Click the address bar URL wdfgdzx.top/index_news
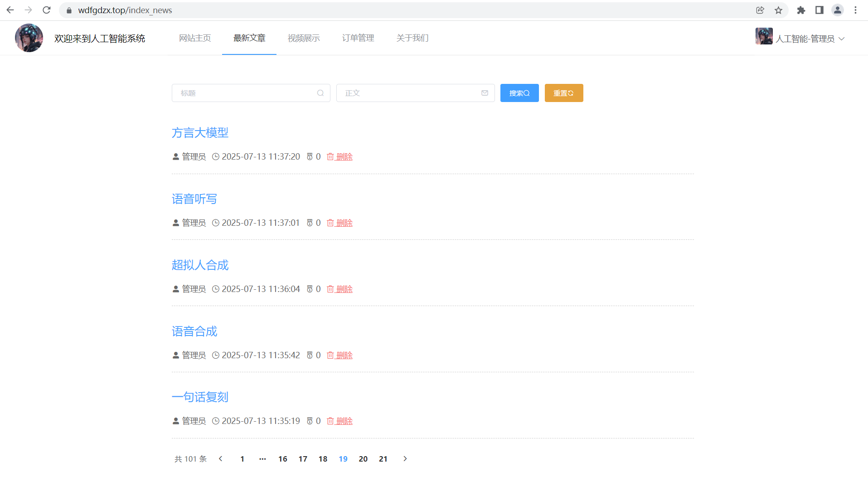Screen dimensions: 868x477 point(125,10)
